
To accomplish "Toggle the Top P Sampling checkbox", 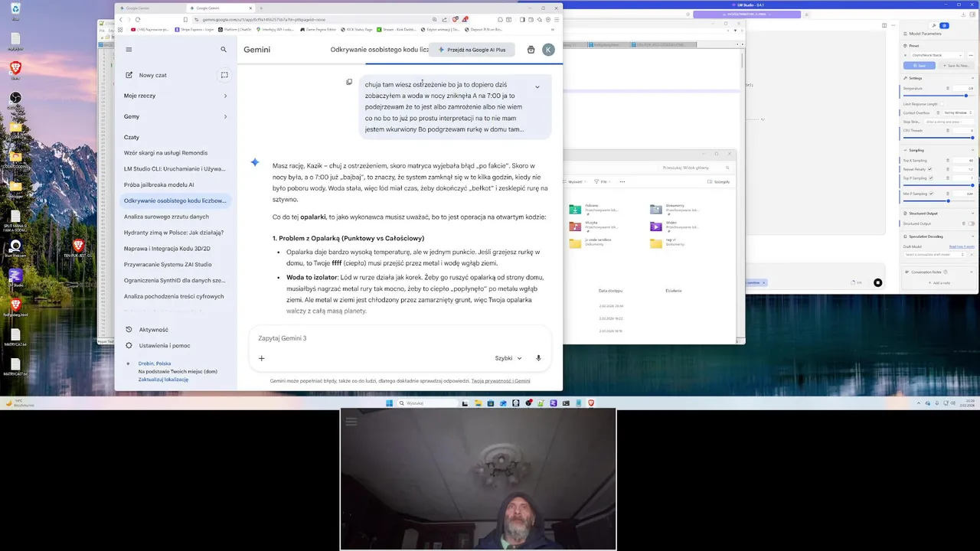I will tap(931, 178).
